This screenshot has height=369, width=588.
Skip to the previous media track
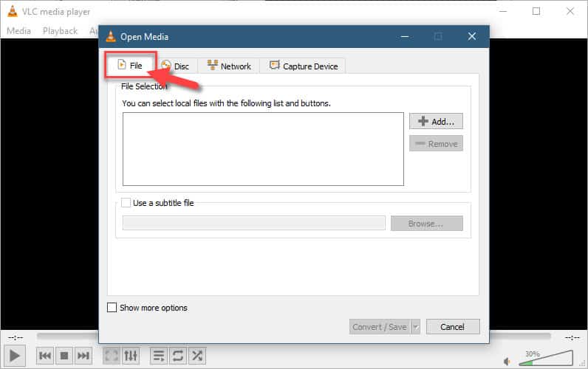45,356
